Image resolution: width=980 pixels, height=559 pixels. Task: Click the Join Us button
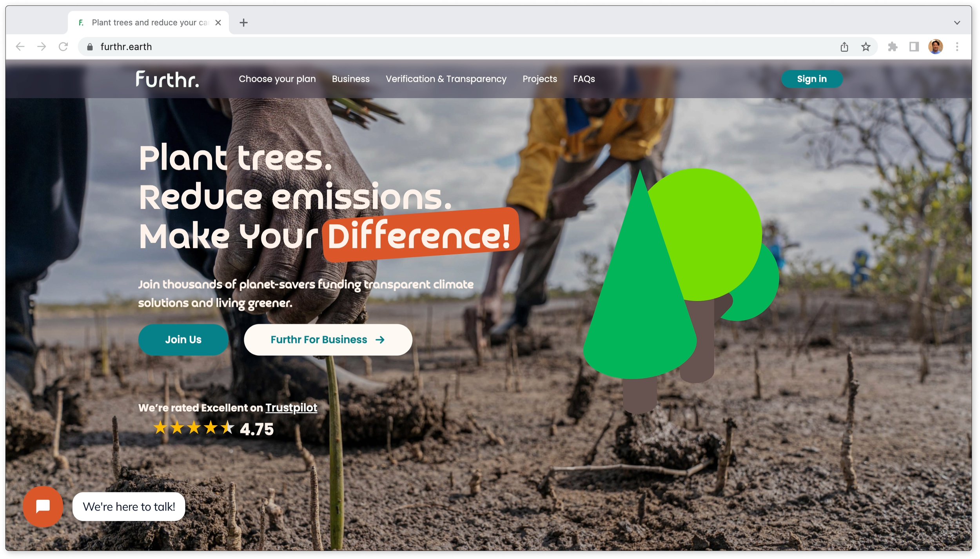[183, 339]
